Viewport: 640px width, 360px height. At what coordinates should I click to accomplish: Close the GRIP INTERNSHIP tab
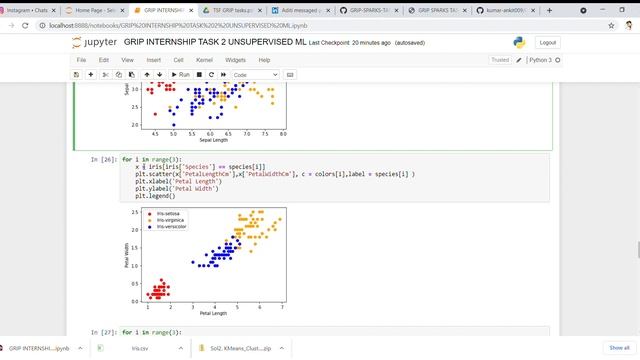tap(191, 11)
